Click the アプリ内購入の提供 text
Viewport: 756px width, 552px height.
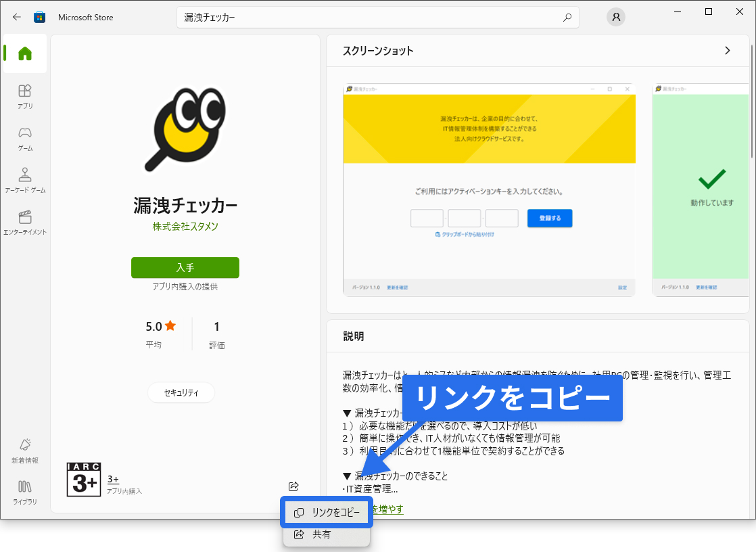(x=185, y=287)
